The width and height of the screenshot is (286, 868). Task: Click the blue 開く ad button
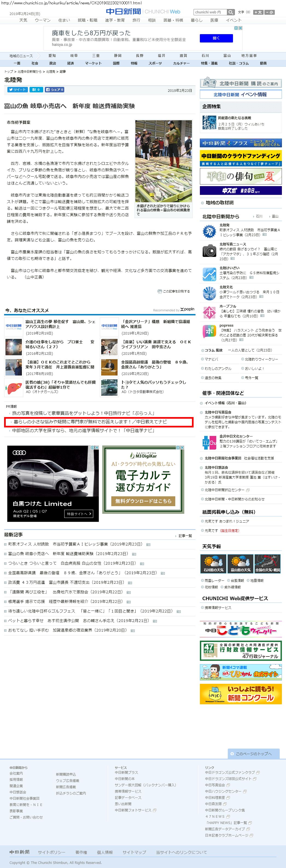216,38
